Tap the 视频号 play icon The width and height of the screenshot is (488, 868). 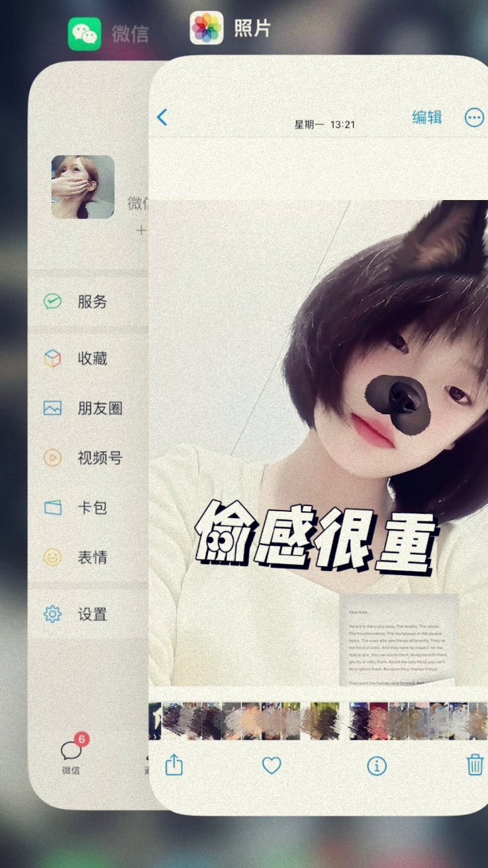[x=52, y=458]
